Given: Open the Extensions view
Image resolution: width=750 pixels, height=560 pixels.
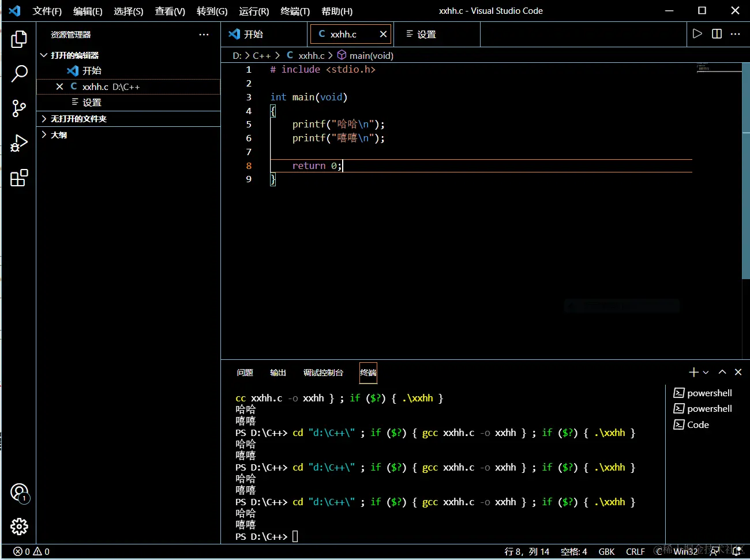Looking at the screenshot, I should [19, 178].
